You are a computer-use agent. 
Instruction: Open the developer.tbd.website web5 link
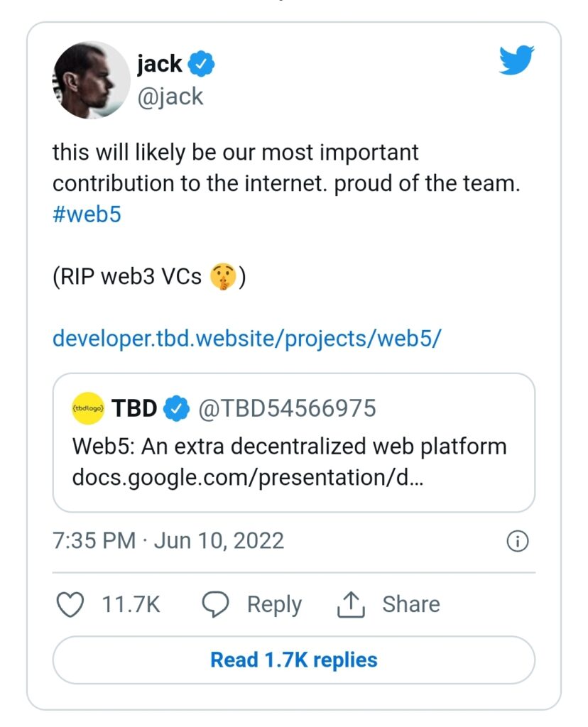tap(247, 338)
